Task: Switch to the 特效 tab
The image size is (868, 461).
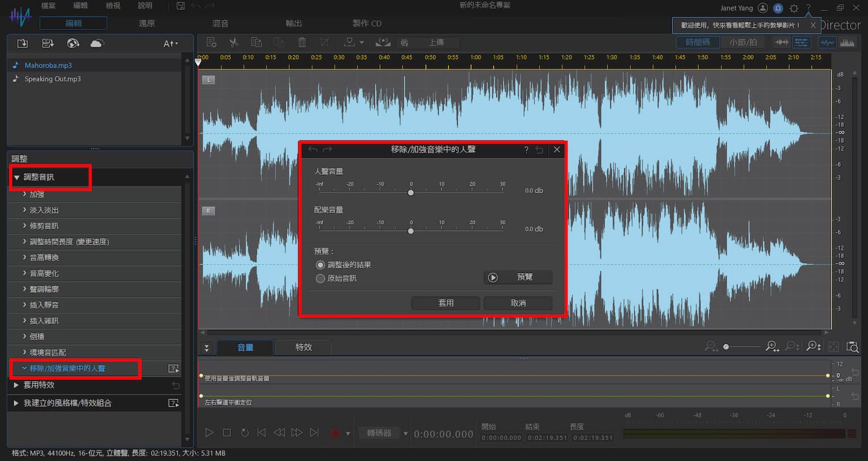Action: (304, 347)
